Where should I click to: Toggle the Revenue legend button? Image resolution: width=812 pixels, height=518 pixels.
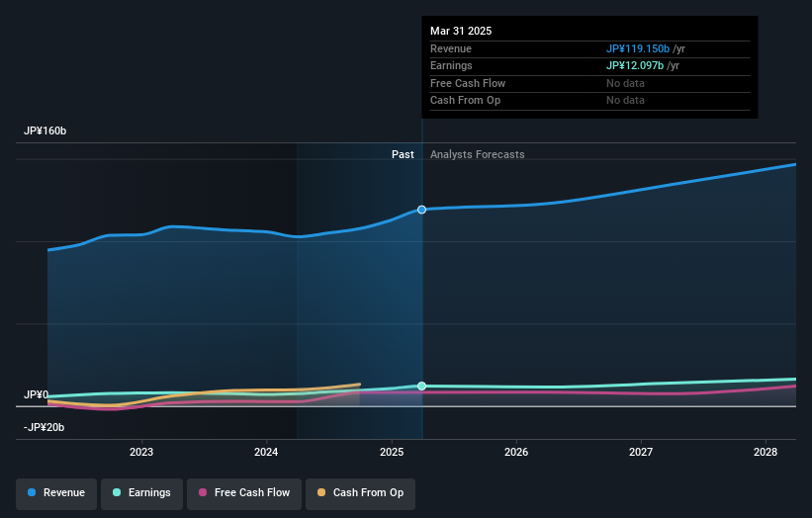click(56, 493)
